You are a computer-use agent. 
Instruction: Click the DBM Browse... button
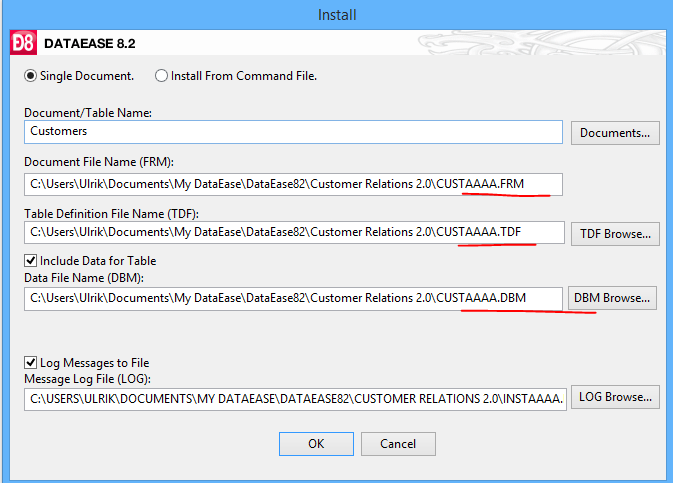point(612,298)
